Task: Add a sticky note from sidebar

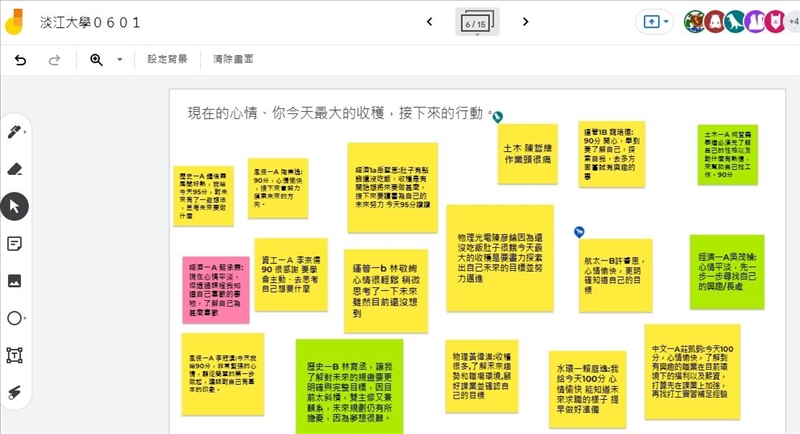Action: [15, 243]
